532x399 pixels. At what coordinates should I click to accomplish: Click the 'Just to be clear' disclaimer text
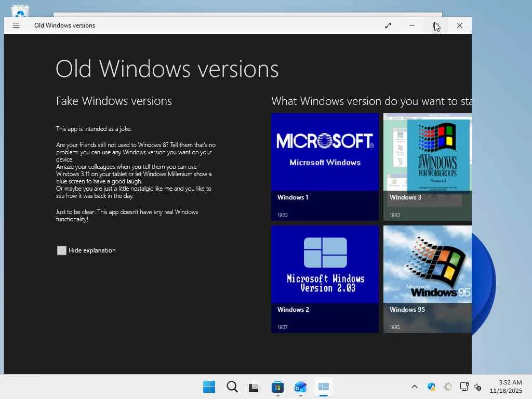tap(127, 216)
